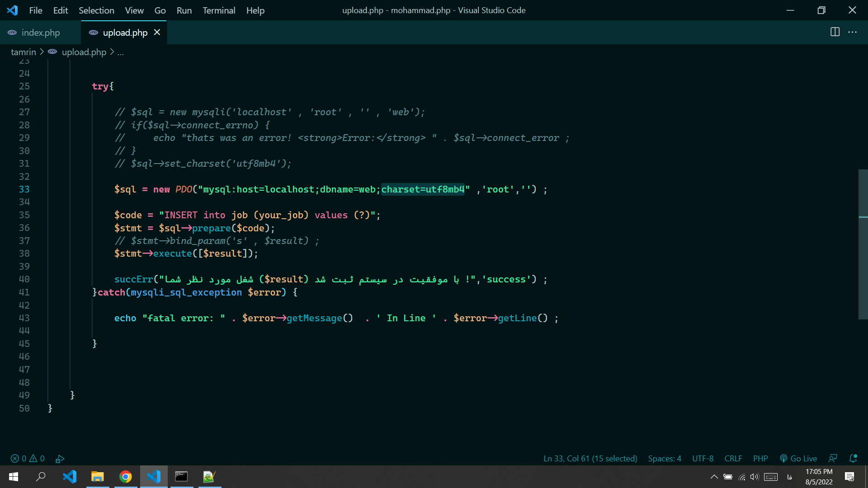Click the breadcrumb ellipsis symbol item
This screenshot has height=488, width=868.
click(x=121, y=52)
